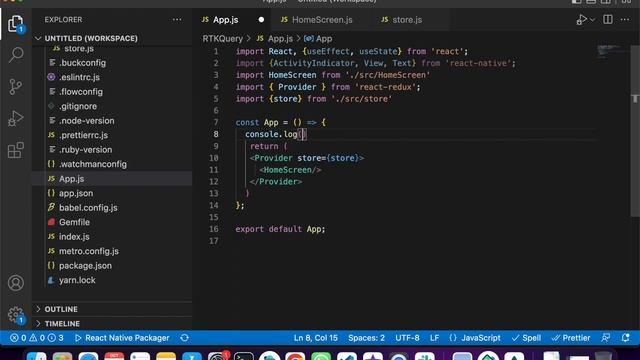This screenshot has height=360, width=640.
Task: Open the feedback icon in status bar
Action: point(606,338)
